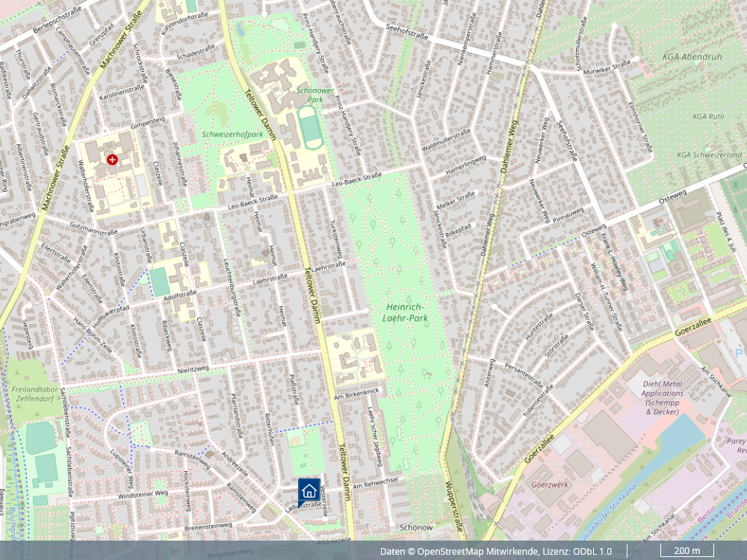Click the red hospital cross icon
The height and width of the screenshot is (560, 747).
112,159
